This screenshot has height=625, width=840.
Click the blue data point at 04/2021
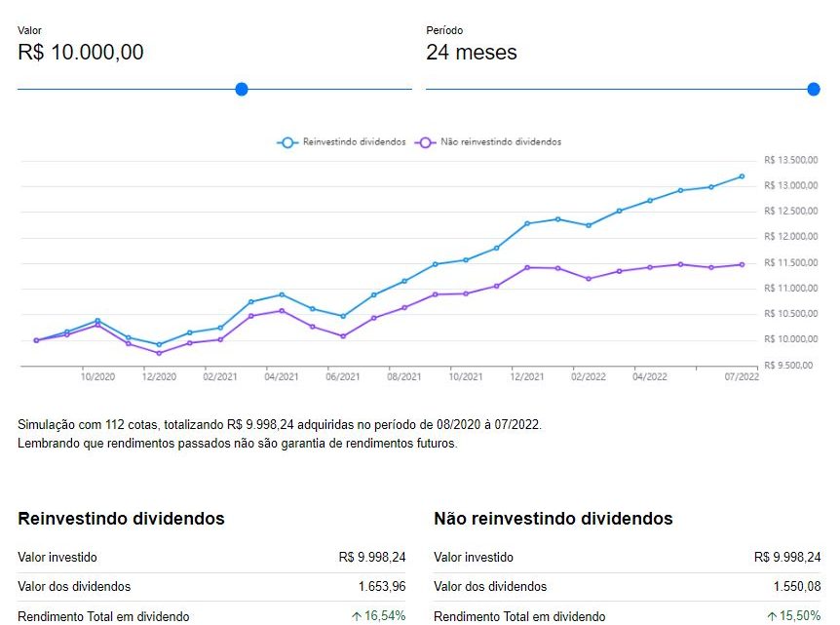click(x=282, y=294)
